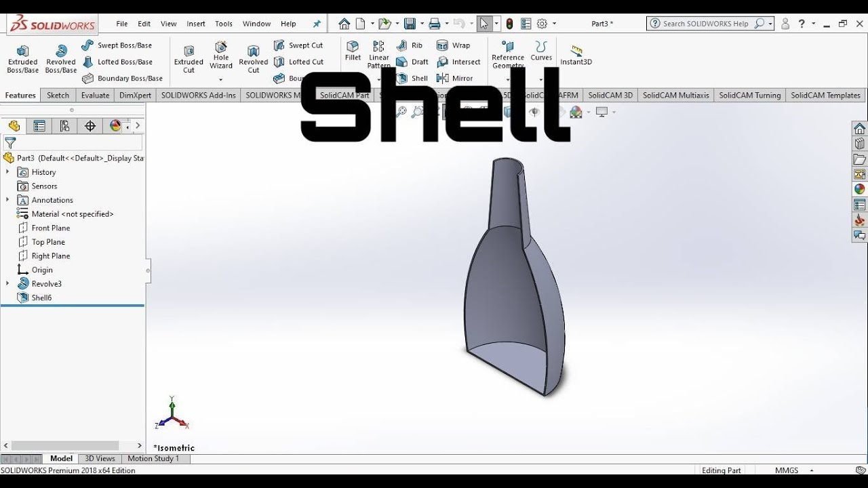Open FeatureManager design tree tab

[14, 126]
